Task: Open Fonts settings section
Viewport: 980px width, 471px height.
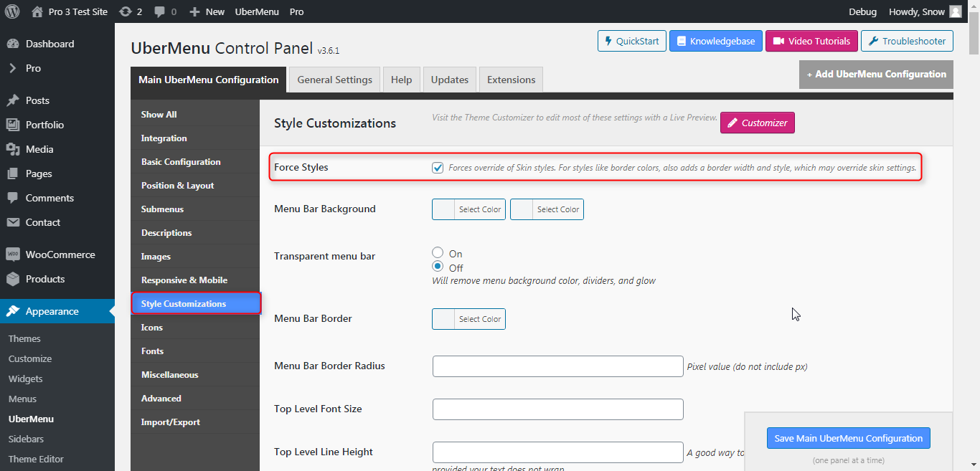Action: click(x=195, y=351)
